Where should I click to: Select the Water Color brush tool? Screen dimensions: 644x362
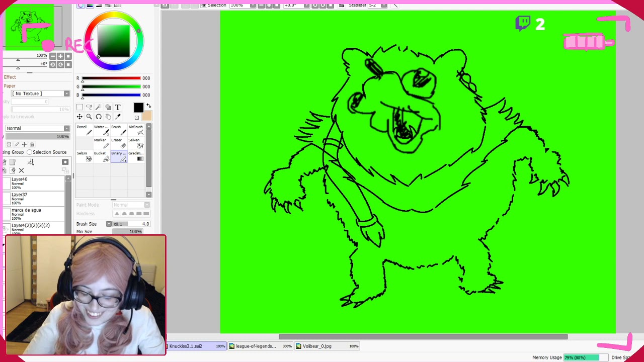101,130
